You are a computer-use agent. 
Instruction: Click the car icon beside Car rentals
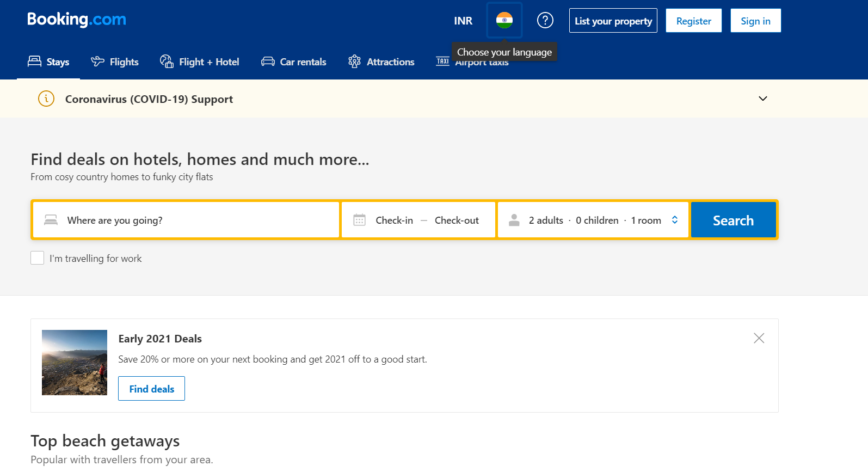[x=268, y=62]
